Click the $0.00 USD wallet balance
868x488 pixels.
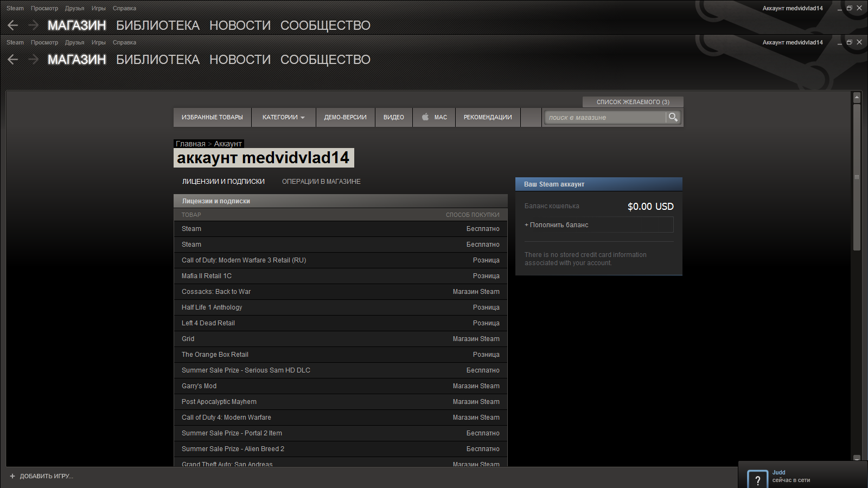pyautogui.click(x=650, y=207)
